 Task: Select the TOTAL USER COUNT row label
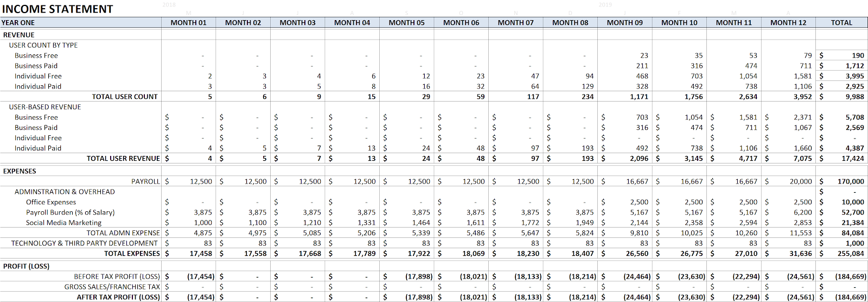pos(125,97)
